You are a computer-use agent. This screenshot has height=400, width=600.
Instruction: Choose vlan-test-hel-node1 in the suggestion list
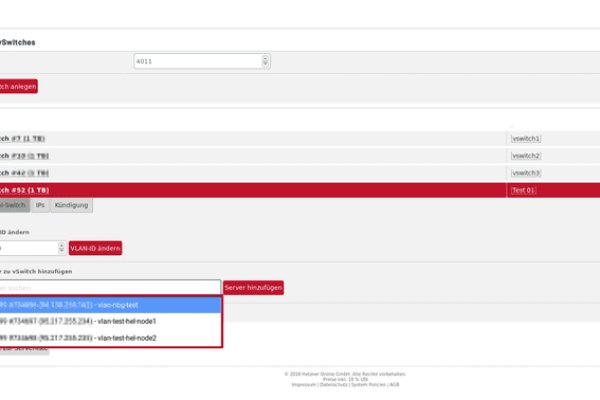(110, 321)
